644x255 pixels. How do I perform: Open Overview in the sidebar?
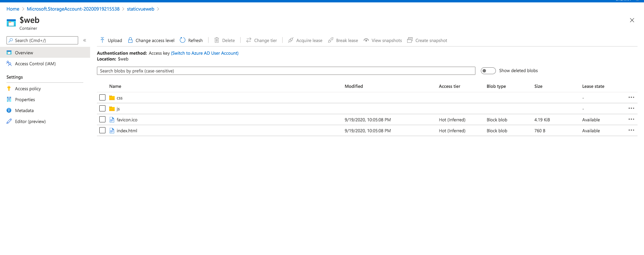(x=45, y=53)
